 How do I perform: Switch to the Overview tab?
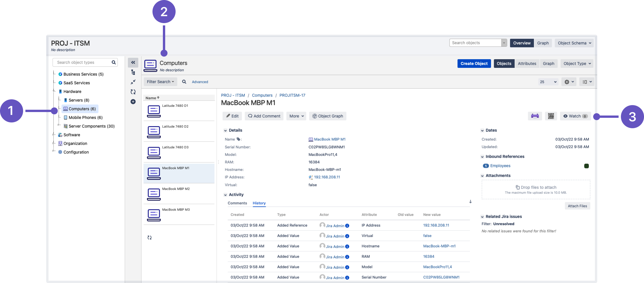pyautogui.click(x=522, y=43)
